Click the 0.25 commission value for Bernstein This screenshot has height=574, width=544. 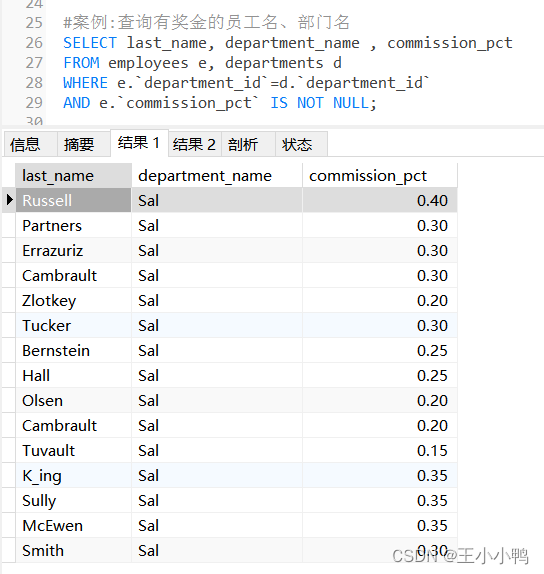[x=380, y=350]
